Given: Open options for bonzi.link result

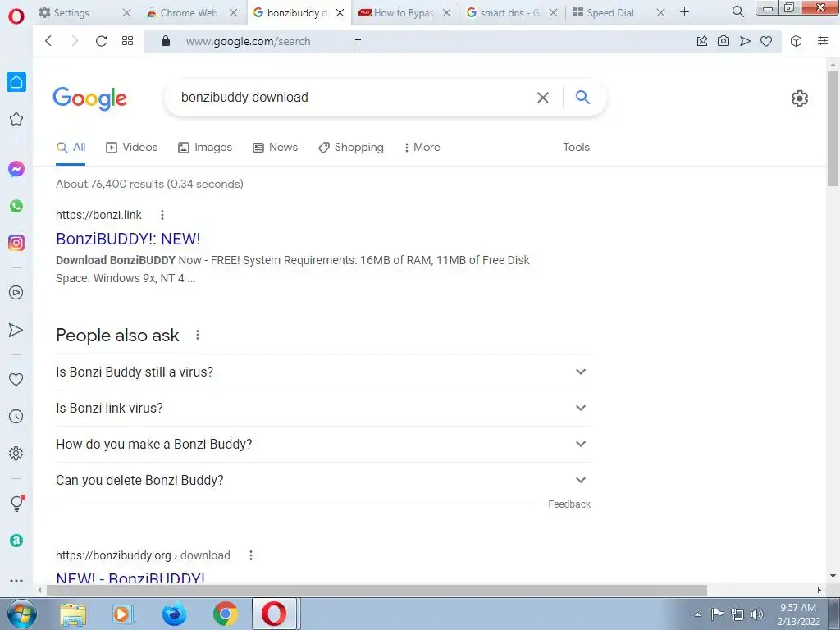Looking at the screenshot, I should tap(162, 215).
